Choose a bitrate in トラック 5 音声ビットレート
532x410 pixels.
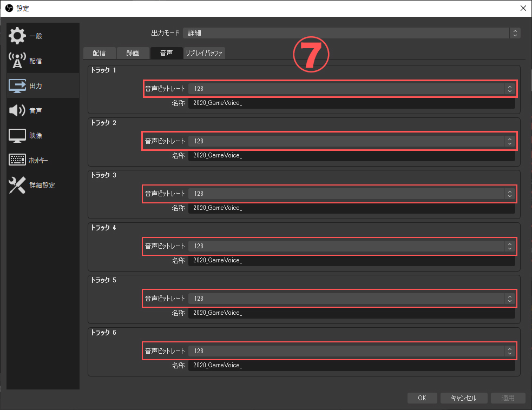351,299
